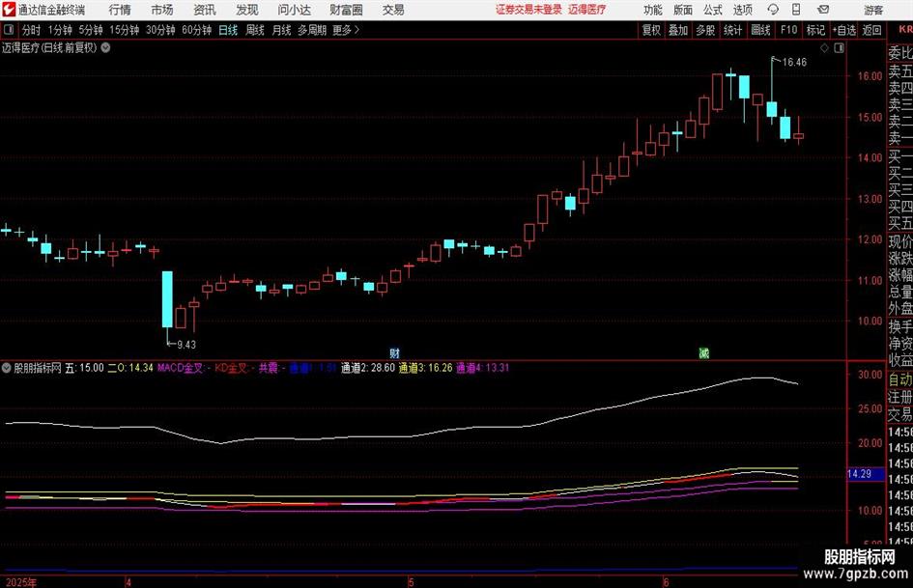The image size is (913, 588).
Task: Switch to 周线 weekly tab
Action: coord(255,30)
